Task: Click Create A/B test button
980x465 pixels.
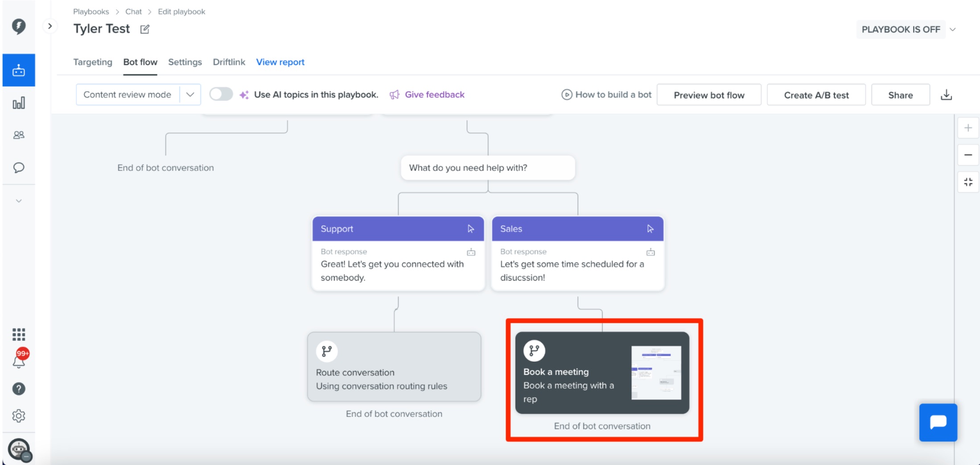Action: click(x=816, y=95)
